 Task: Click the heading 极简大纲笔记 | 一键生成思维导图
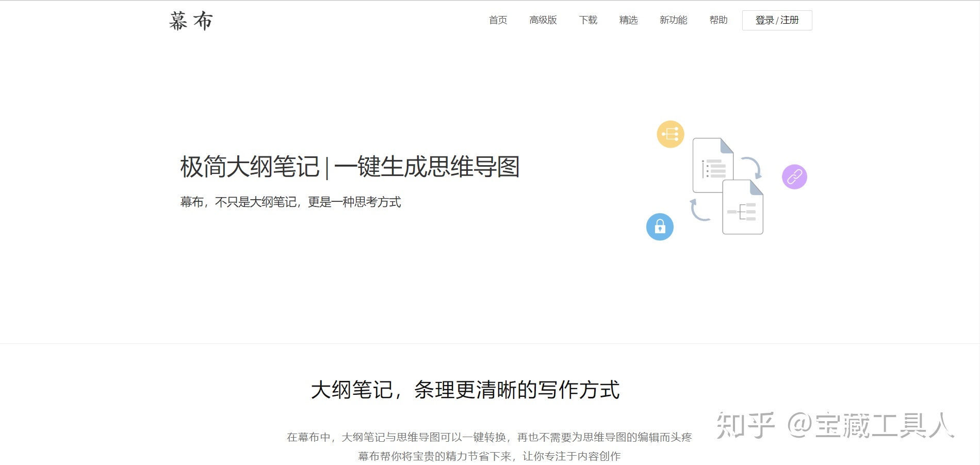point(350,167)
